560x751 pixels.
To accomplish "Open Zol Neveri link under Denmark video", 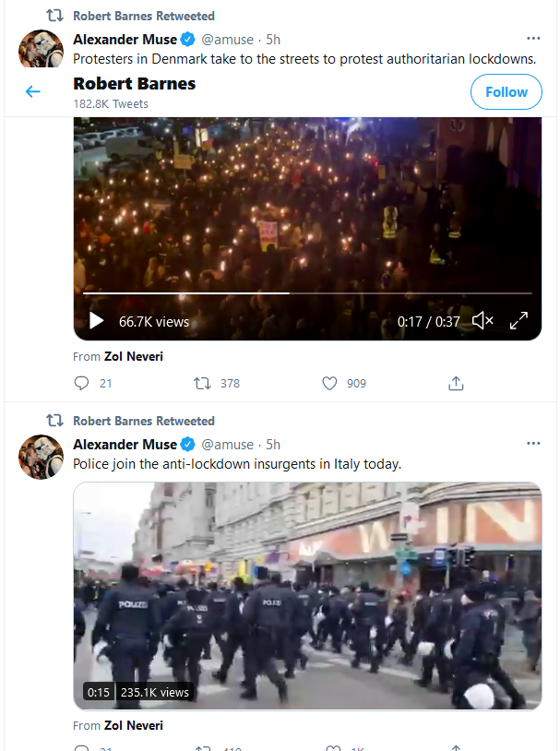I will (133, 356).
